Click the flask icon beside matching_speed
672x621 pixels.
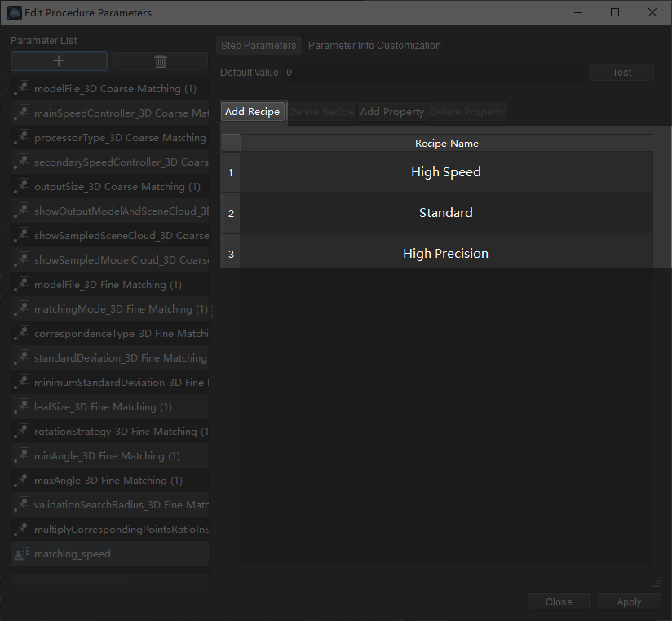pos(22,553)
